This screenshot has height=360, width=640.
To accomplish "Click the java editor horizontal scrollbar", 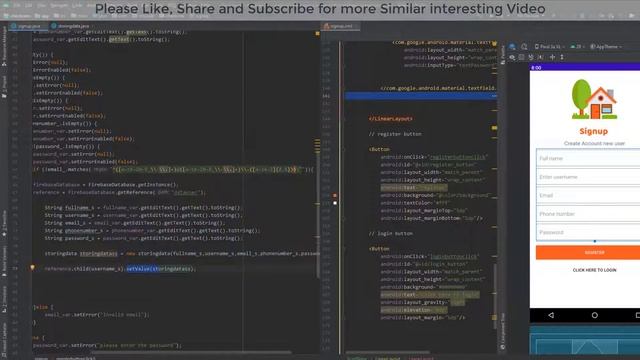I will pyautogui.click(x=192, y=352).
